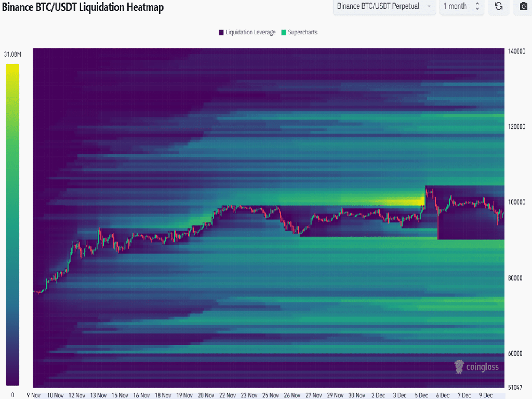Expand the 1 month timeframe selector
The image size is (532, 399).
[x=461, y=6]
